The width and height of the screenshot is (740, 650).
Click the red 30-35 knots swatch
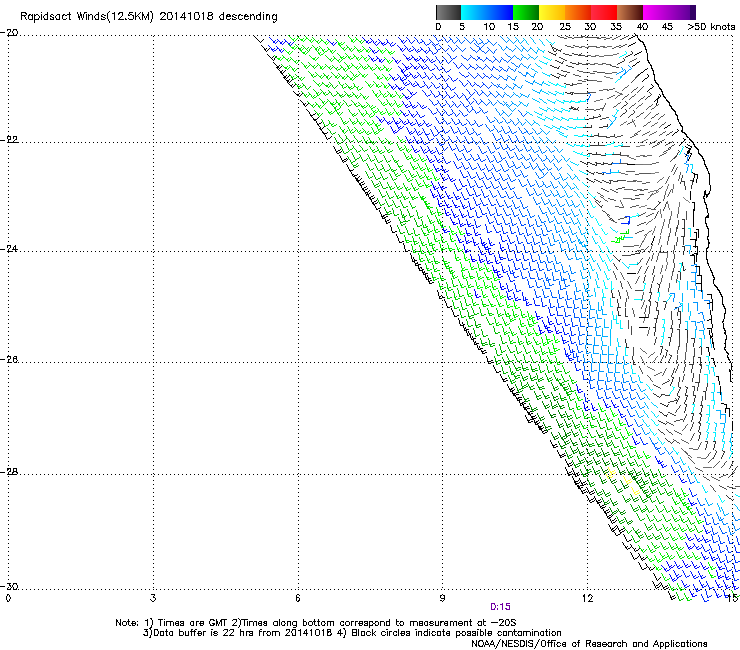[x=604, y=12]
